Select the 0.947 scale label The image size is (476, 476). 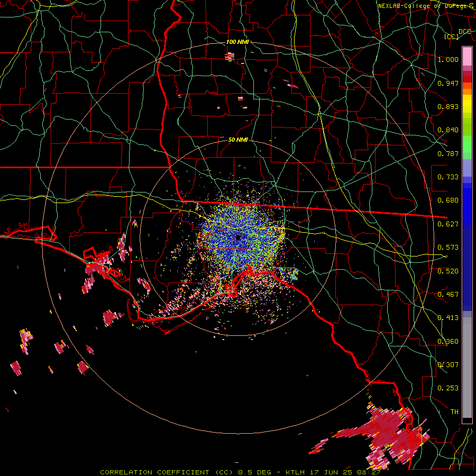(x=448, y=83)
